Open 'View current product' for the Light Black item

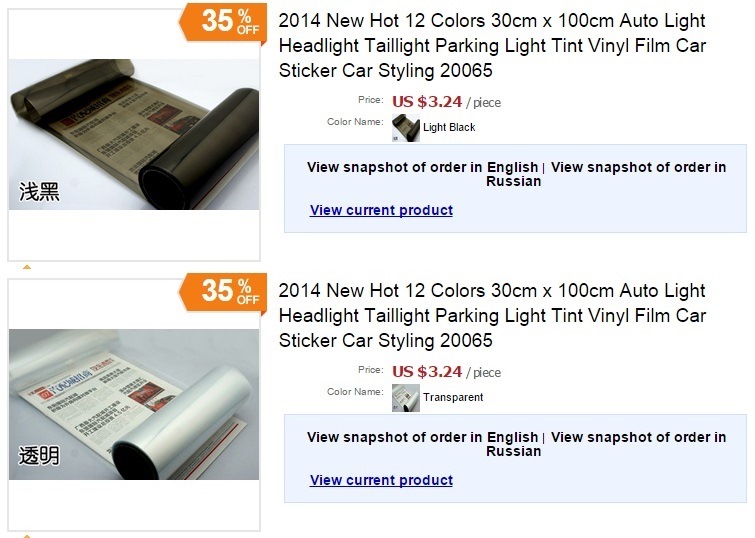(x=381, y=210)
